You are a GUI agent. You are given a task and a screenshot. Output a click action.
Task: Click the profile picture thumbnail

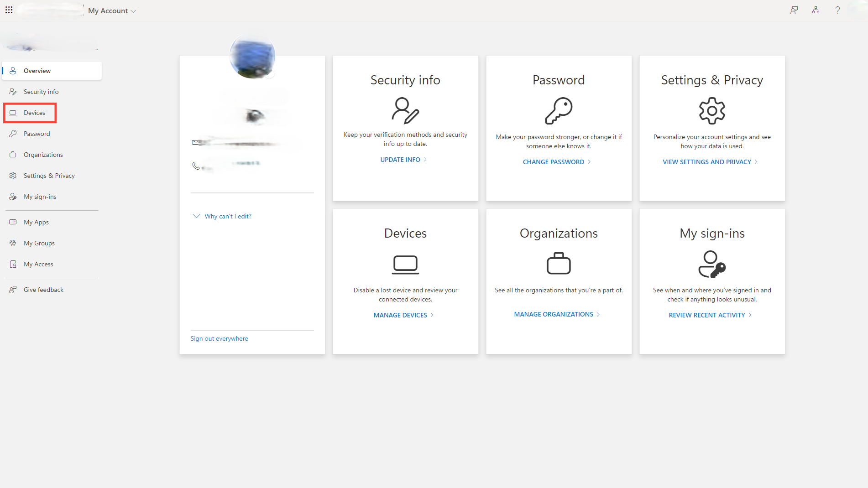pos(252,56)
